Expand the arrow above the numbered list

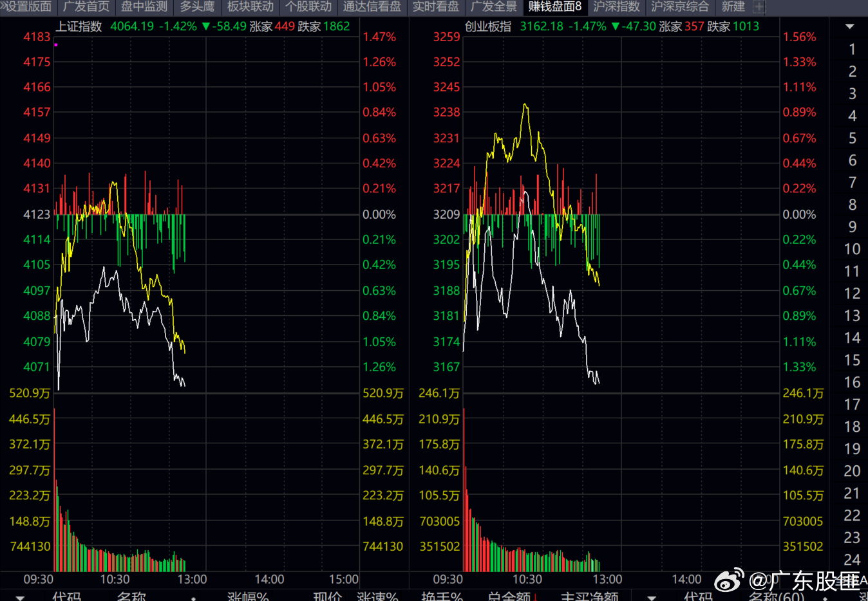click(x=849, y=27)
